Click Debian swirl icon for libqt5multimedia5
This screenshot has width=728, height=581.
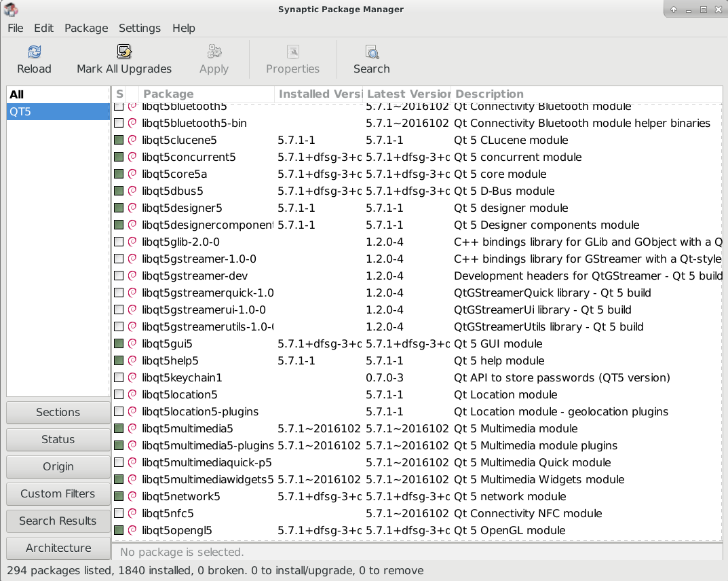click(x=132, y=428)
